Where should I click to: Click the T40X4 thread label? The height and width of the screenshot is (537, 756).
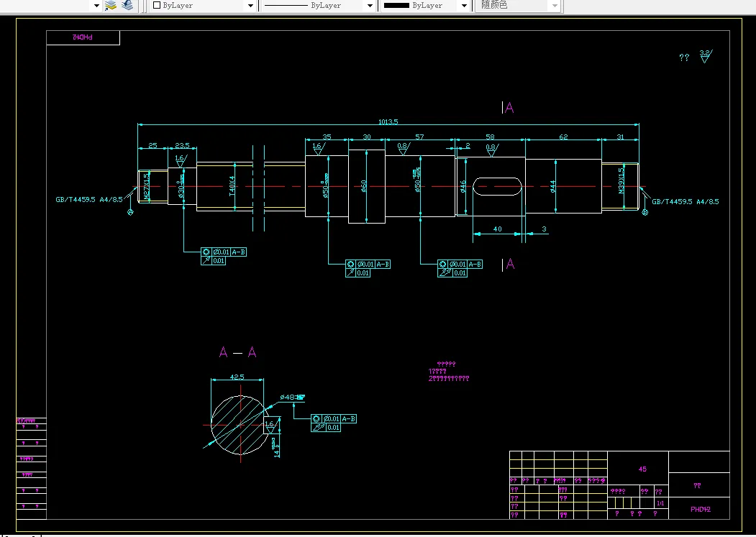232,186
